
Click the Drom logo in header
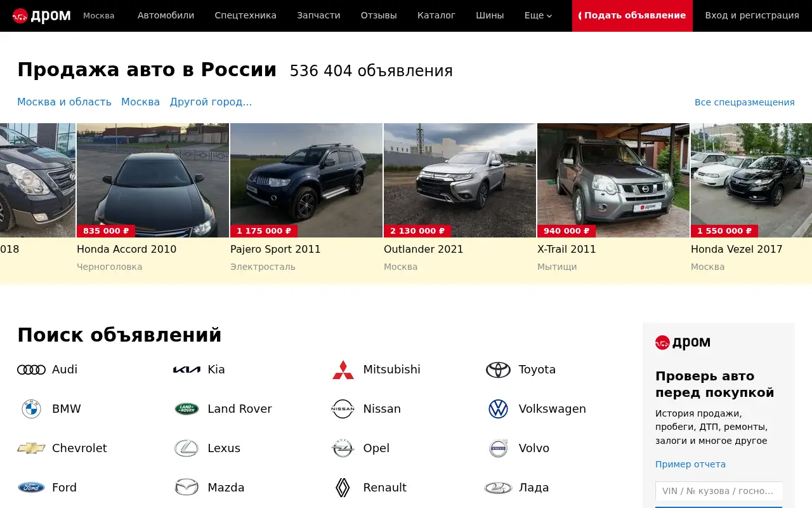42,15
